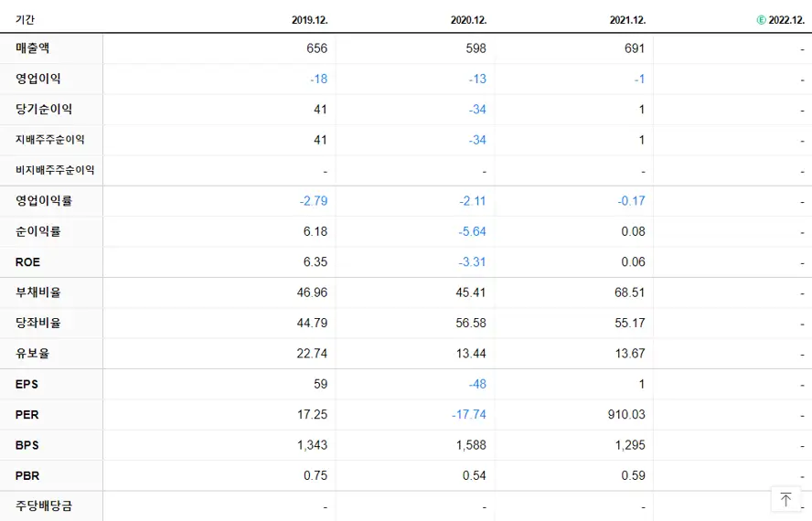Click the 당좌비율 value 55.17
This screenshot has height=521, width=812.
[630, 324]
